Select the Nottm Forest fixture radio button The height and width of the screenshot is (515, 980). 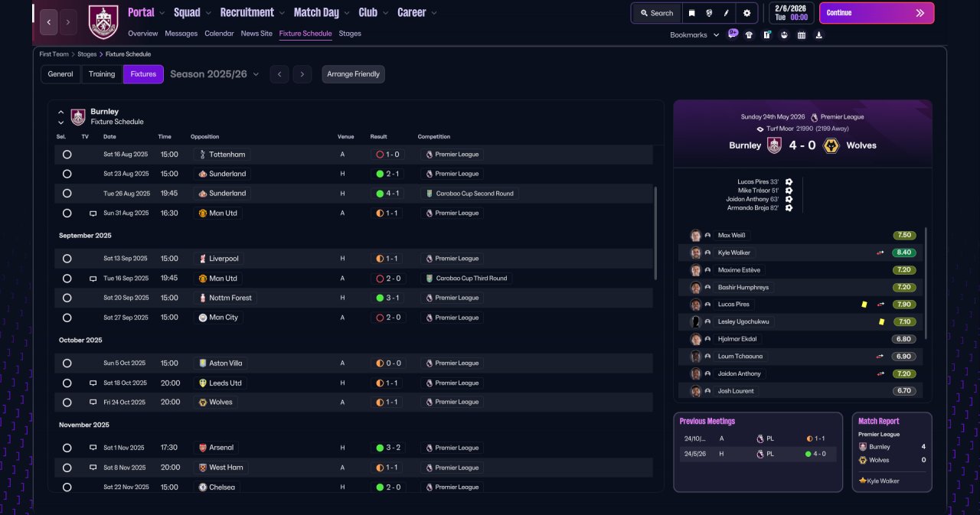67,298
